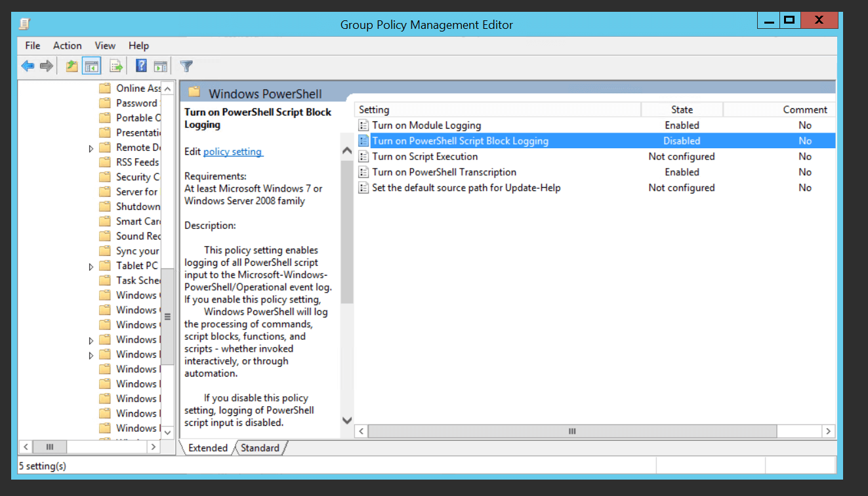
Task: Click the left arrow of the settings list scrollbar
Action: (362, 431)
